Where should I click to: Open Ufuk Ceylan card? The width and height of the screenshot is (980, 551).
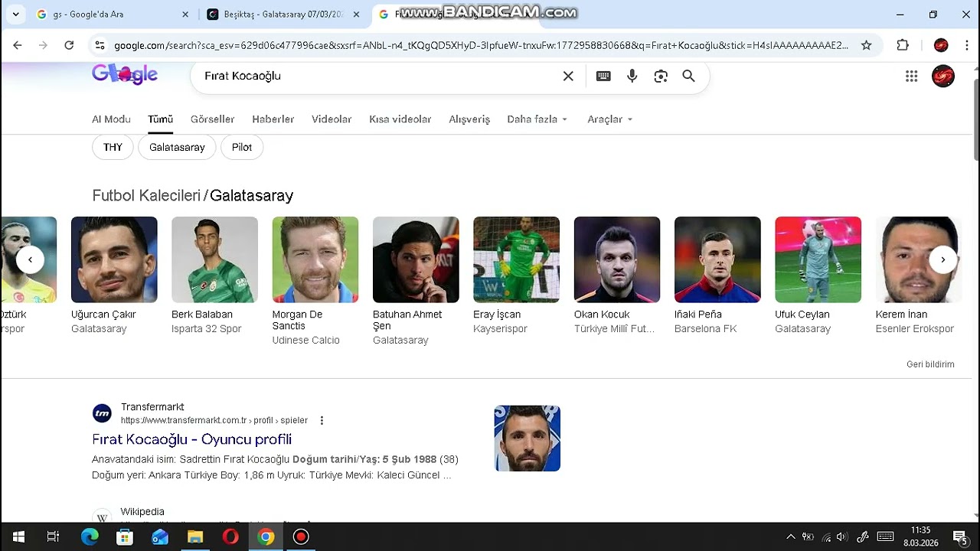click(x=818, y=275)
